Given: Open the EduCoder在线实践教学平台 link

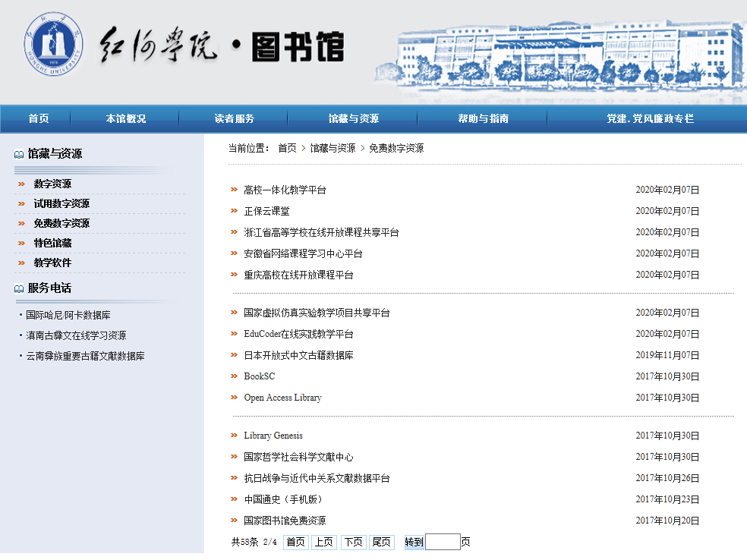Looking at the screenshot, I should point(298,334).
